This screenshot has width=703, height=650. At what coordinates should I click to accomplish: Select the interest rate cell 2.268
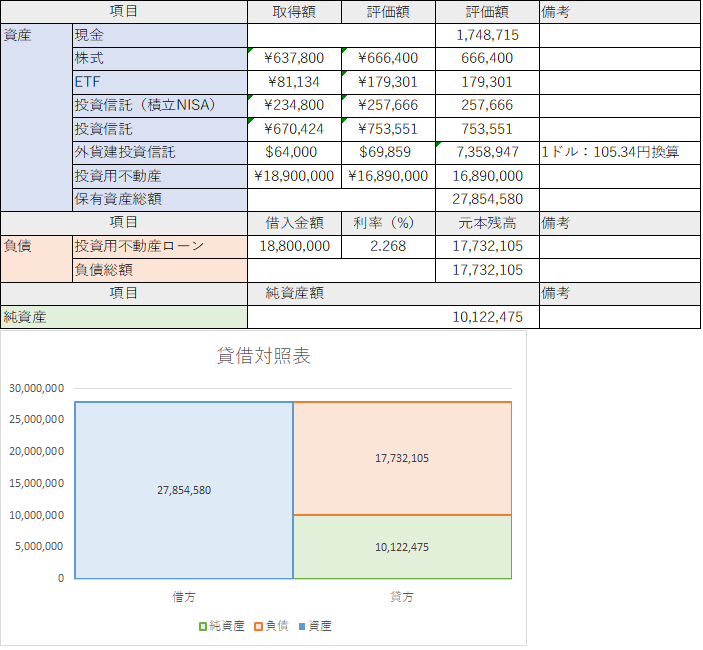388,247
